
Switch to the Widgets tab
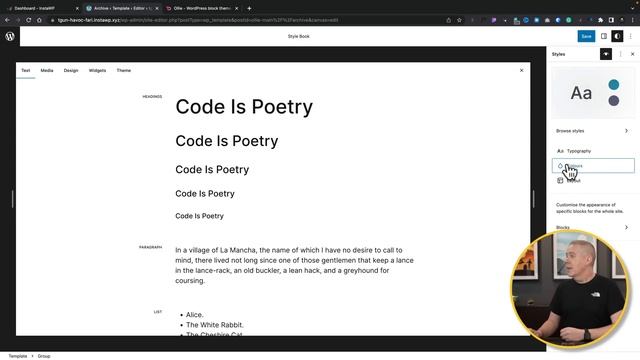tap(98, 70)
